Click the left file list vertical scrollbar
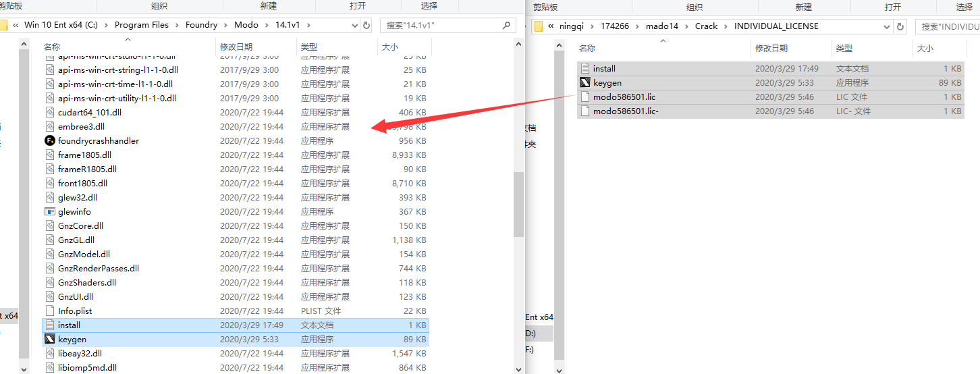980x374 pixels. coord(518,205)
